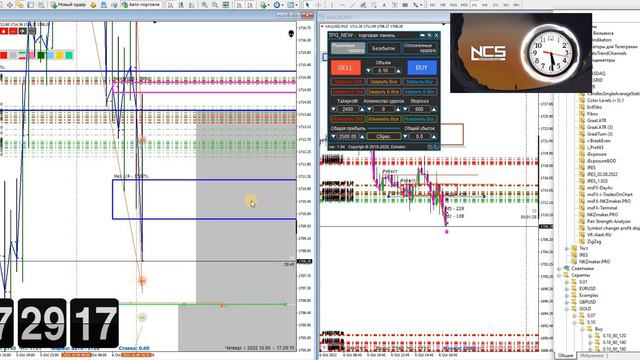Increase Stoploss value with up arrow
The image size is (640, 360).
(433, 109)
